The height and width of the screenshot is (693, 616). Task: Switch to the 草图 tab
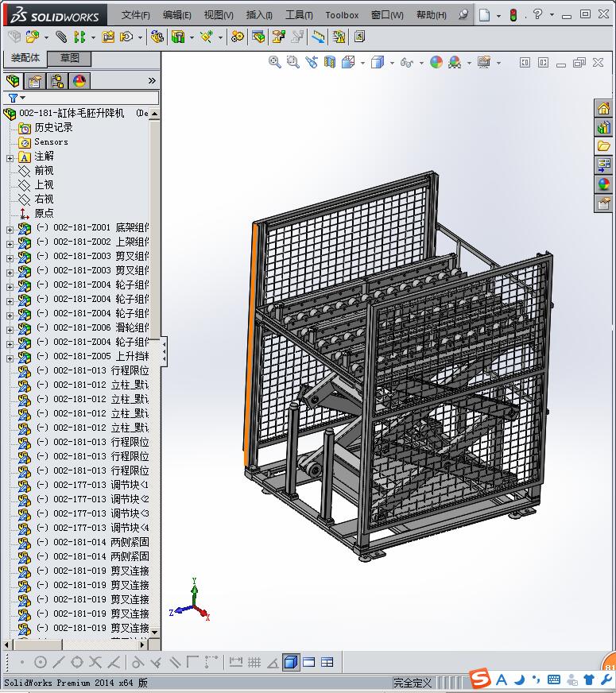click(69, 58)
